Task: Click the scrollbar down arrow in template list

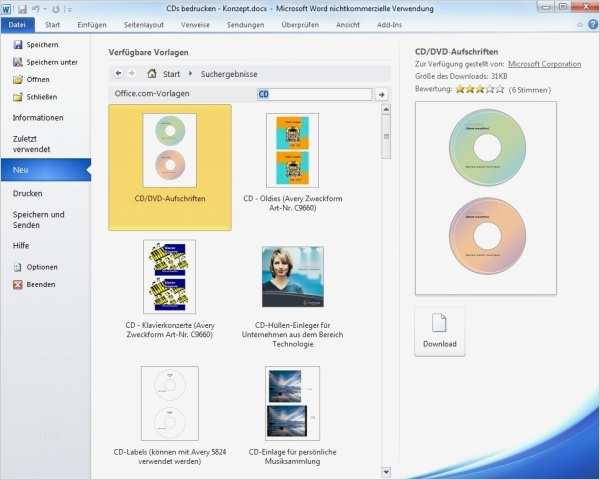Action: click(386, 471)
